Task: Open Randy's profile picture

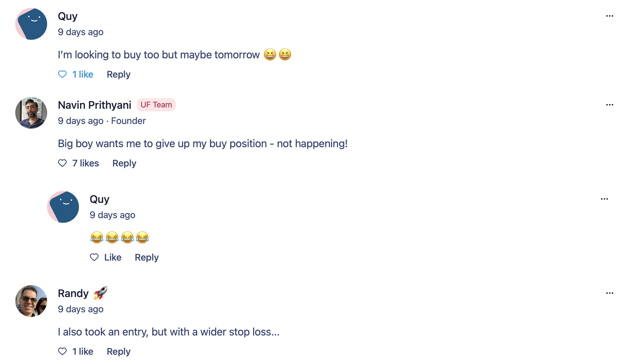Action: (31, 301)
